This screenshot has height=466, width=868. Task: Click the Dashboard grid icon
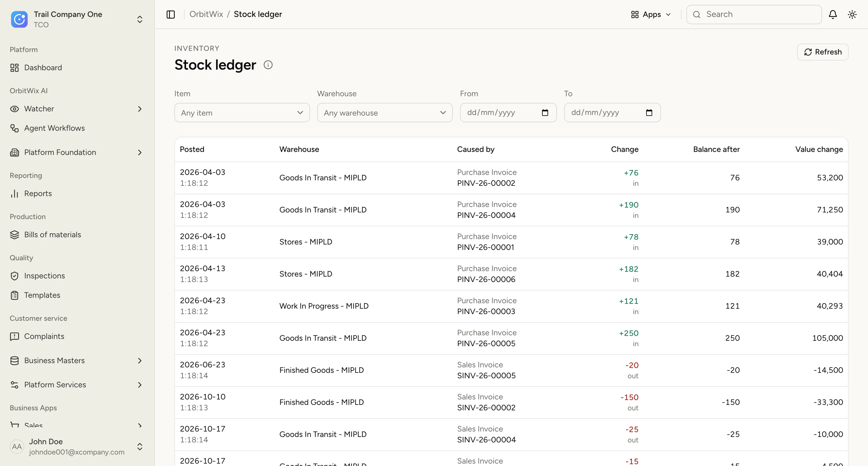tap(15, 68)
